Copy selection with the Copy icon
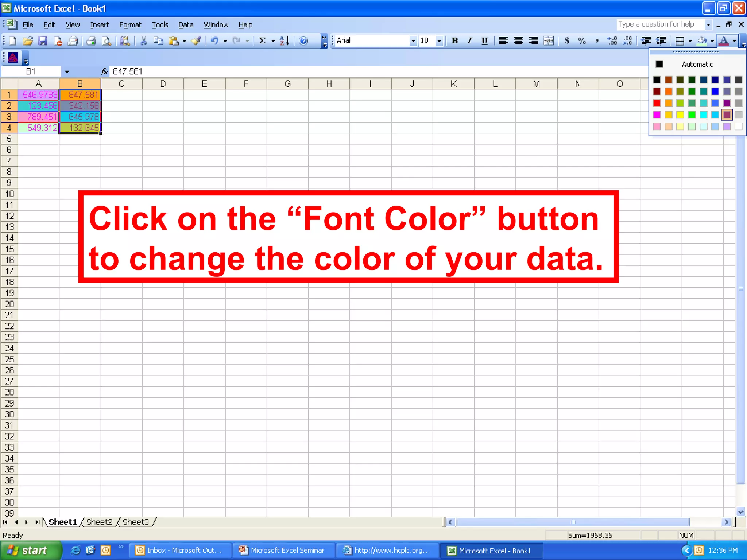The height and width of the screenshot is (560, 747). tap(158, 41)
